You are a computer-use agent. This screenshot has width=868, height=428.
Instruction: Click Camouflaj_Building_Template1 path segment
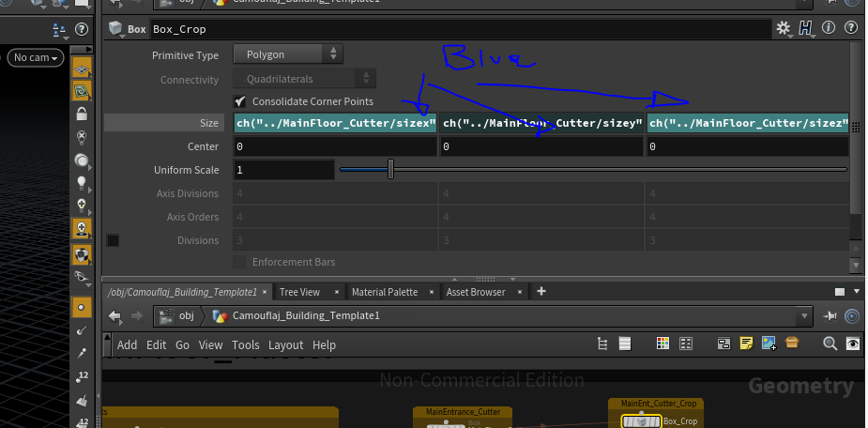point(297,315)
